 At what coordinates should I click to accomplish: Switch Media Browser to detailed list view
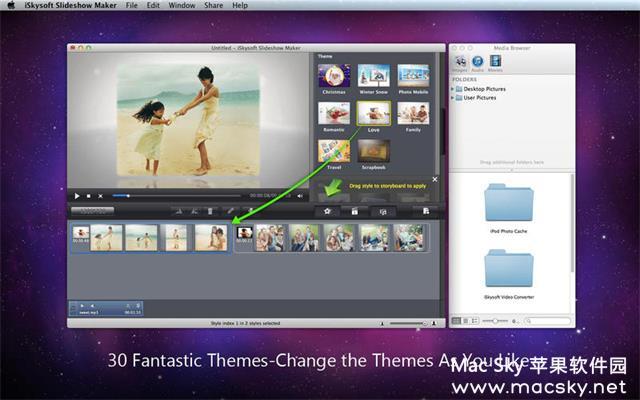coord(474,321)
